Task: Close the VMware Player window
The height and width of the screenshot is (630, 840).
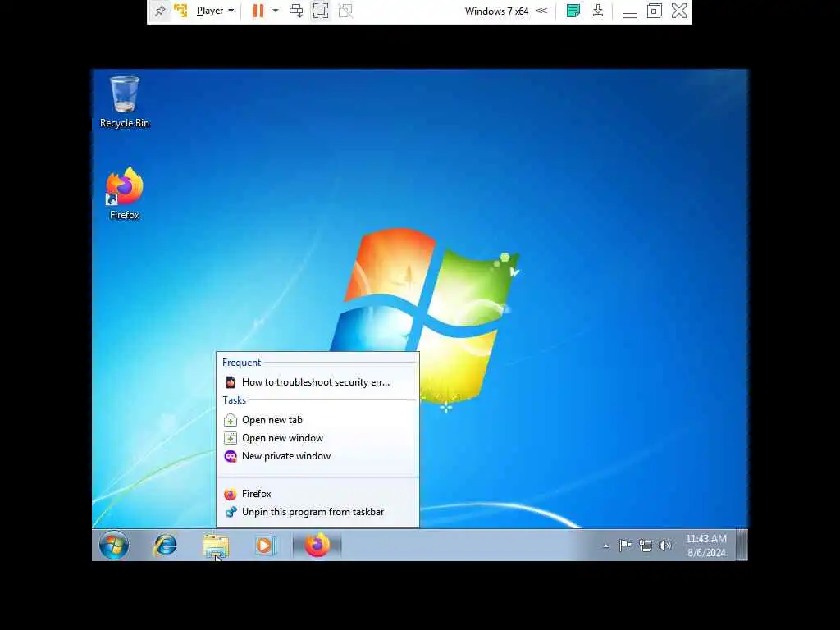Action: point(679,11)
